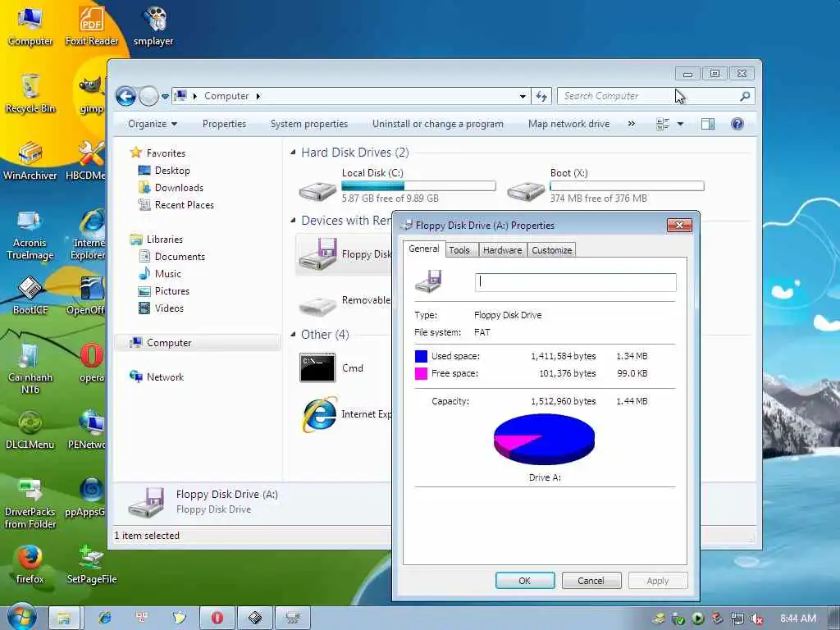Open the change view options dropdown arrow
Viewport: 840px width, 630px height.
pyautogui.click(x=680, y=124)
